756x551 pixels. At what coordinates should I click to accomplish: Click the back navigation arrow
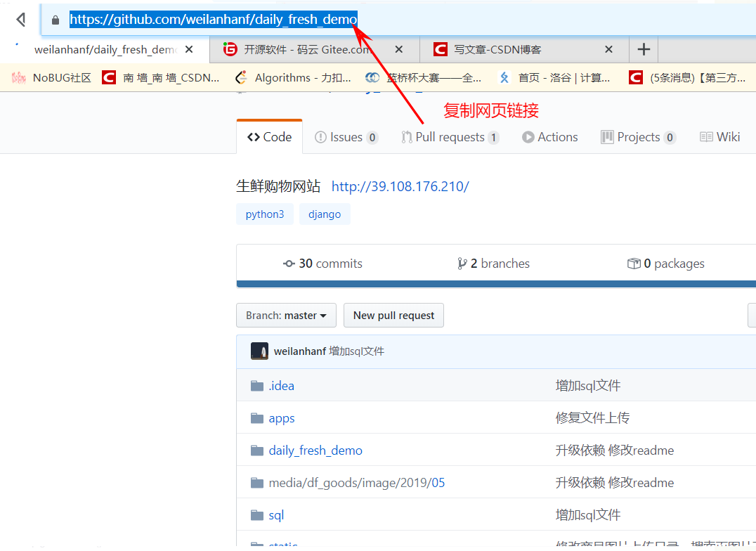pos(21,19)
